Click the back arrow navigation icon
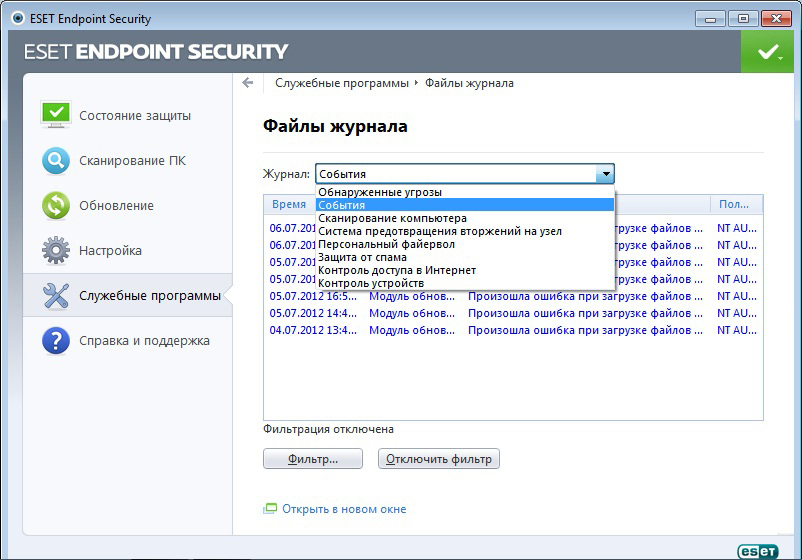This screenshot has height=560, width=802. (x=248, y=83)
